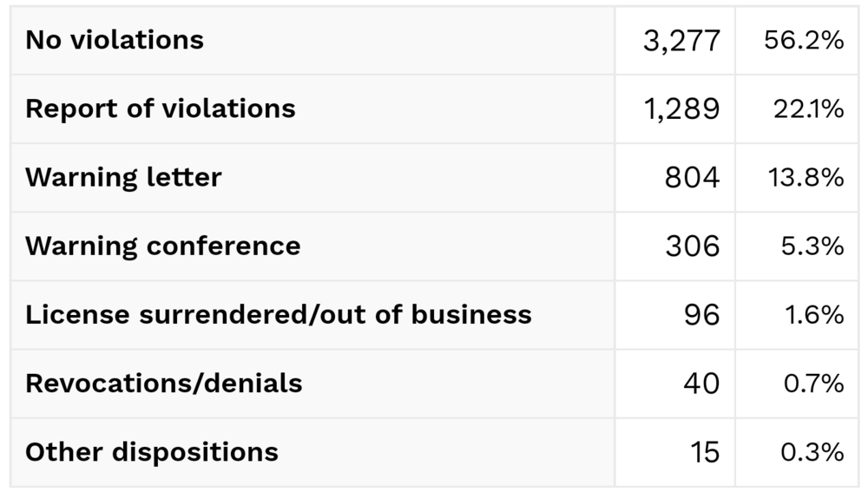Screen dimensions: 868x492
Task: Click the 1,289 count value
Action: [x=682, y=108]
